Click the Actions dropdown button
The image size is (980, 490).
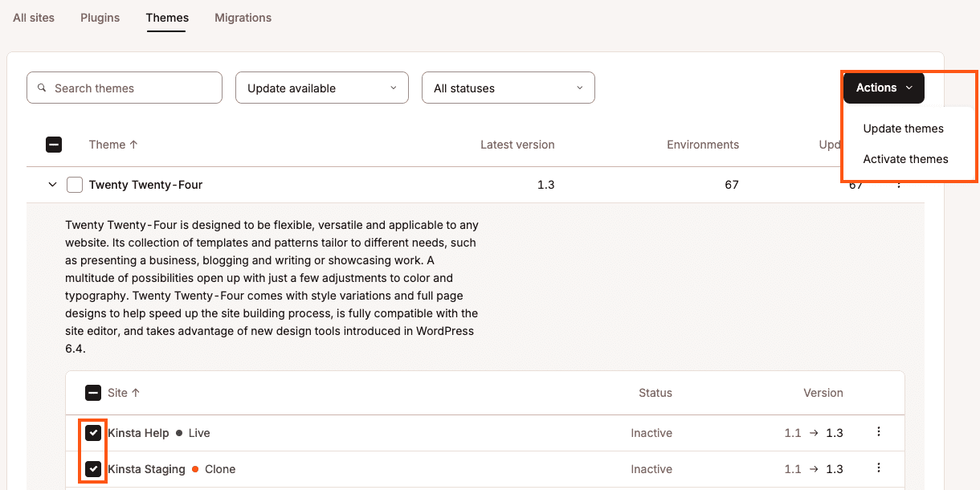884,88
